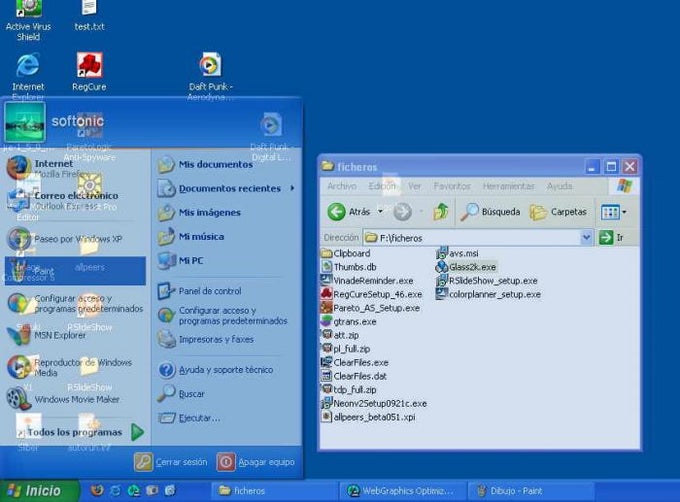
Task: Open Windows Movie Maker
Action: (x=75, y=399)
